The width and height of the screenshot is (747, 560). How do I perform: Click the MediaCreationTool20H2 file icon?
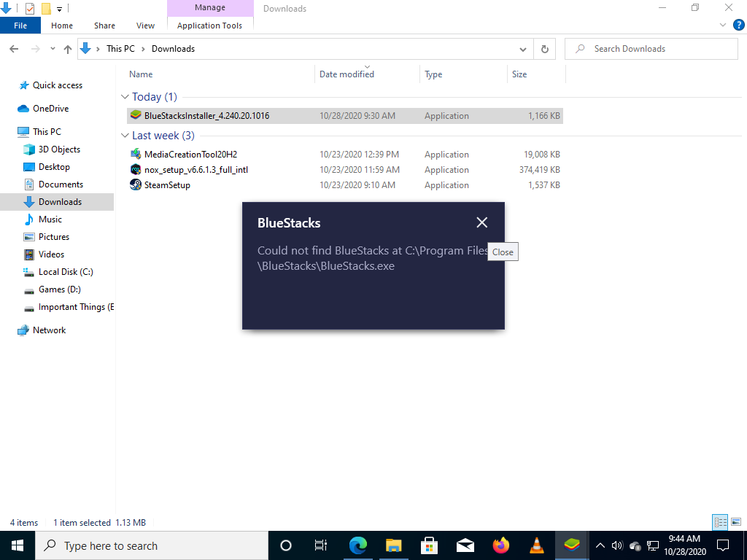(136, 154)
